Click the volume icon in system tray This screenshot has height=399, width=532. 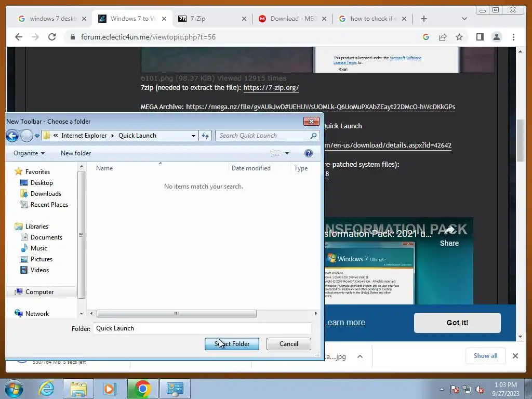[480, 390]
